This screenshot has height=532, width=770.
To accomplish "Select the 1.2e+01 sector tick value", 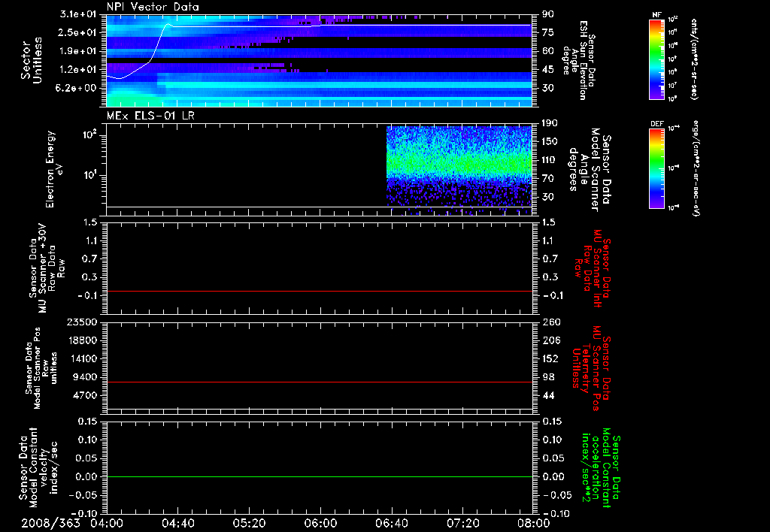I will (77, 70).
